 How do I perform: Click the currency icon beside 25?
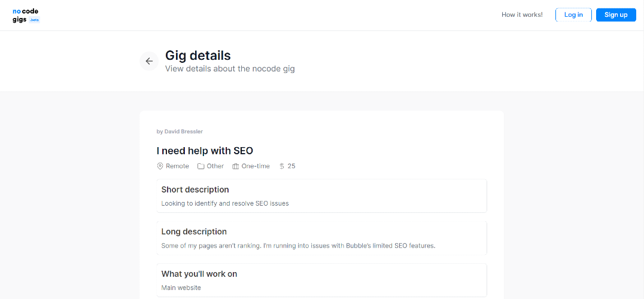[x=282, y=166]
